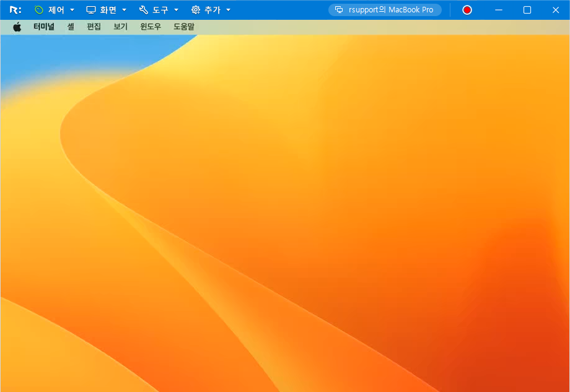Open the 편집 edit menu

[94, 27]
